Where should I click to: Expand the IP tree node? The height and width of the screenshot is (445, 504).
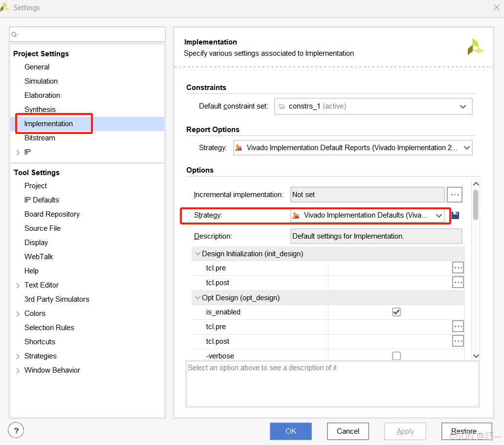pyautogui.click(x=18, y=153)
